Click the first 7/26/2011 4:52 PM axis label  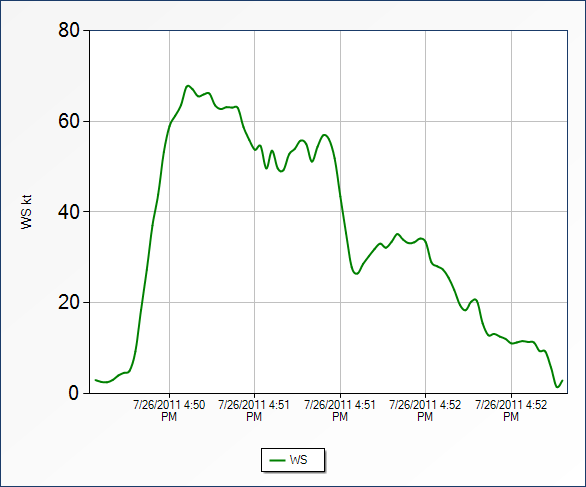[425, 410]
